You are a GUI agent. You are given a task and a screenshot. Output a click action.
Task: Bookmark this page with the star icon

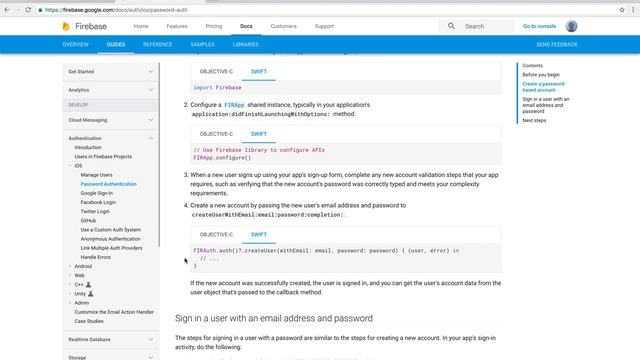[622, 9]
